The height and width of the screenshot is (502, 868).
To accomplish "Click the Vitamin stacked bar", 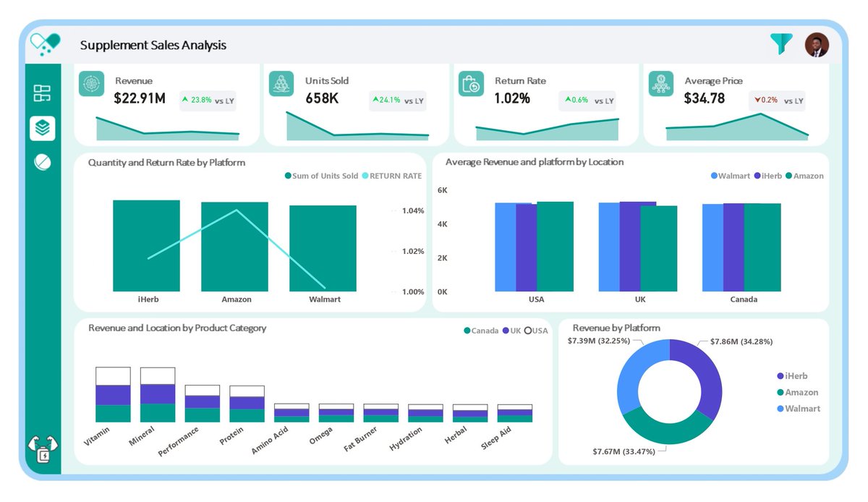I will [113, 394].
